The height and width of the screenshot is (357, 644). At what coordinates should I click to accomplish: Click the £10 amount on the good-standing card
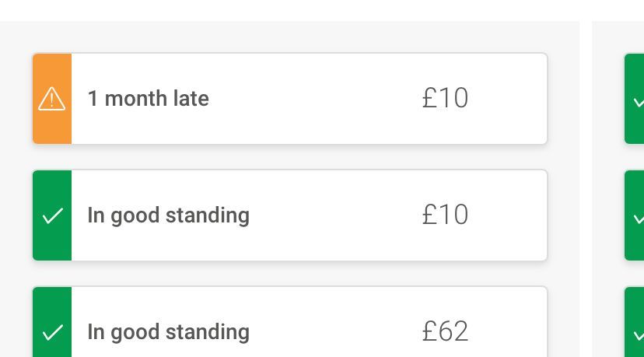(x=445, y=215)
